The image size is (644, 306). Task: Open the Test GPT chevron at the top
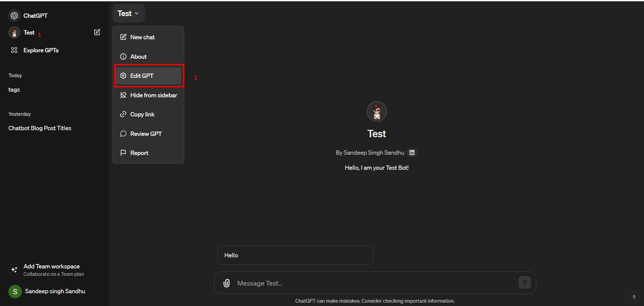point(137,13)
